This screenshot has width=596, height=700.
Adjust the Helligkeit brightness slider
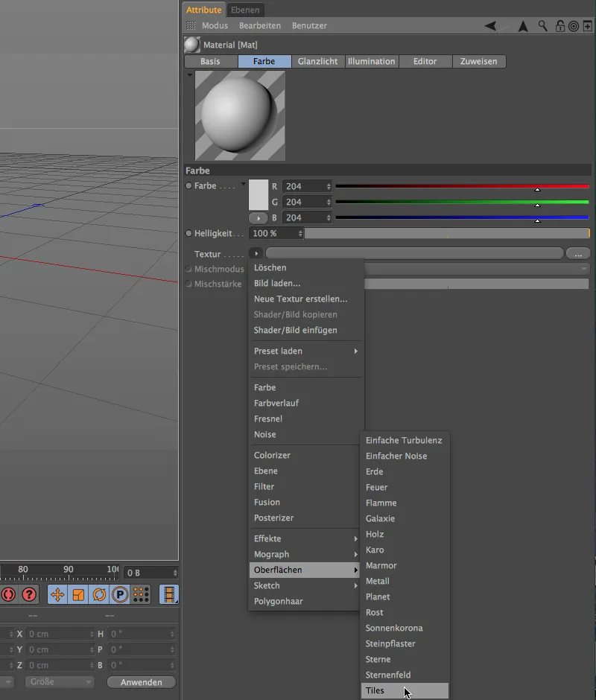(447, 233)
